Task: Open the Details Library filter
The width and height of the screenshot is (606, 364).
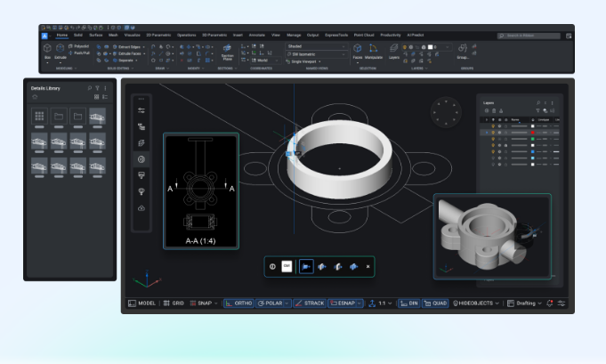Action: tap(97, 88)
